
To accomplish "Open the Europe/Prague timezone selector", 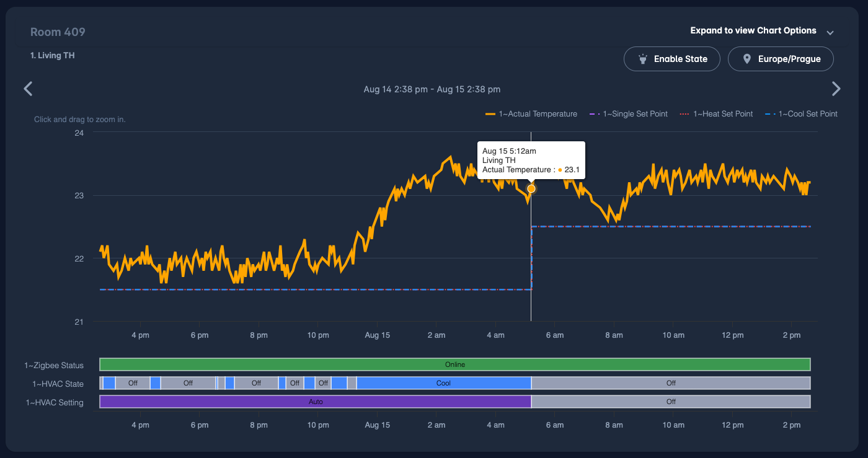I will 780,59.
